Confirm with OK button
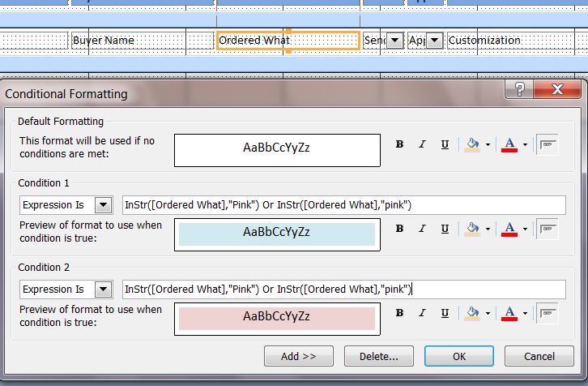The image size is (588, 386). point(459,356)
